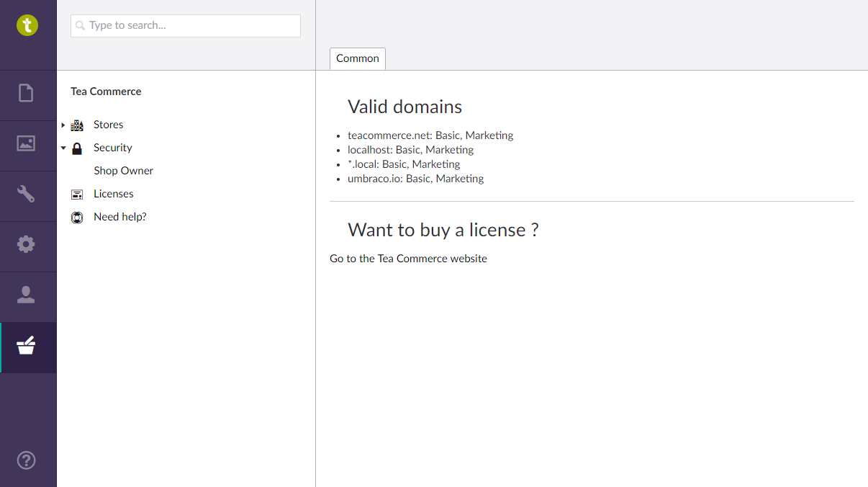Expand the Stores tree node
Viewport: 868px width, 487px height.
(63, 125)
